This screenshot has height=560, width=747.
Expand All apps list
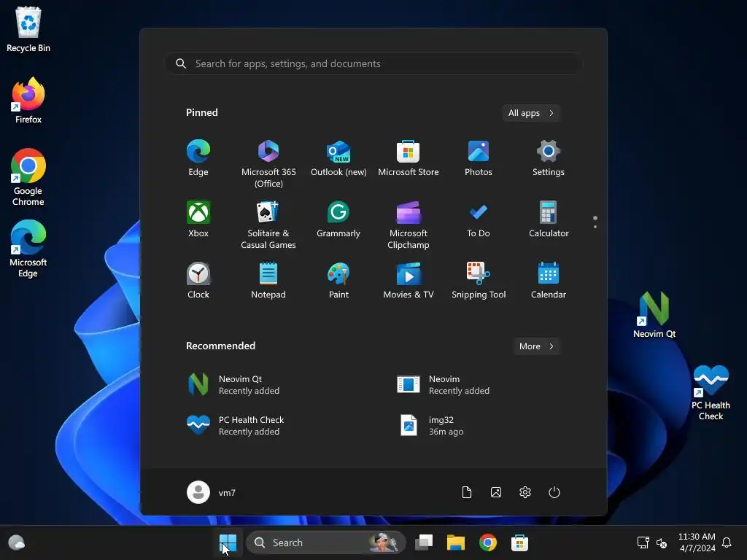pyautogui.click(x=531, y=113)
